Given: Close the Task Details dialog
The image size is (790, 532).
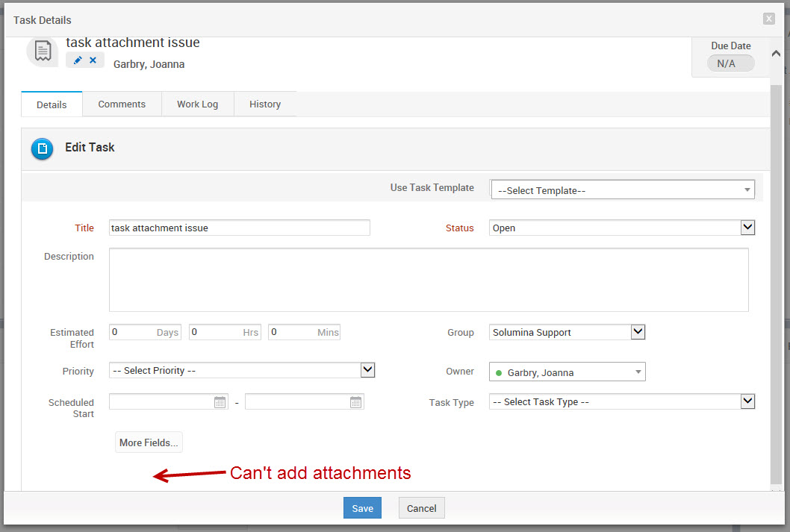Looking at the screenshot, I should tap(768, 19).
